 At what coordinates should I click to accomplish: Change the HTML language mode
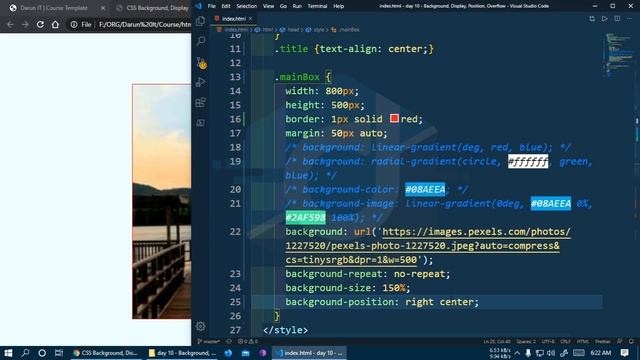582,341
